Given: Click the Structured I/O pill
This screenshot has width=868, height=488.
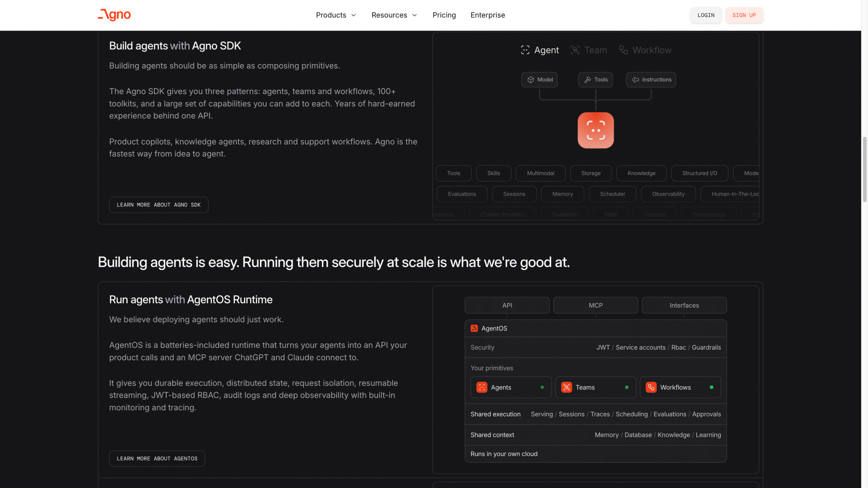Looking at the screenshot, I should pos(699,174).
